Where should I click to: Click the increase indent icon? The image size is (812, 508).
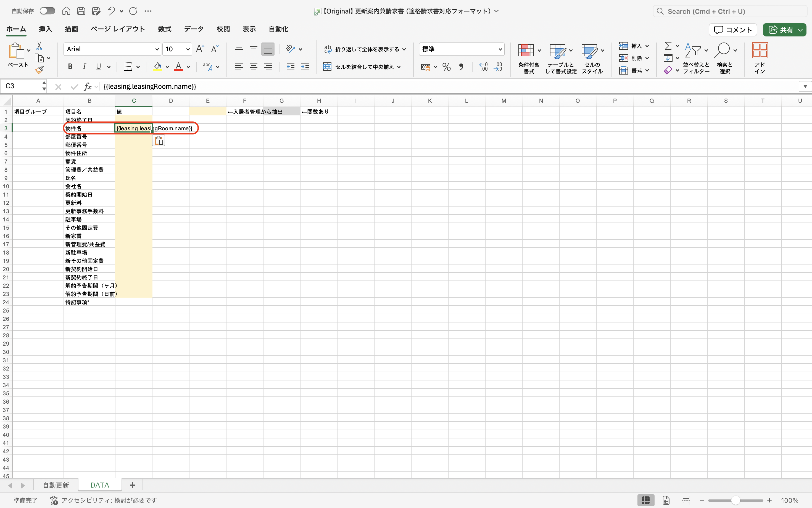[305, 67]
